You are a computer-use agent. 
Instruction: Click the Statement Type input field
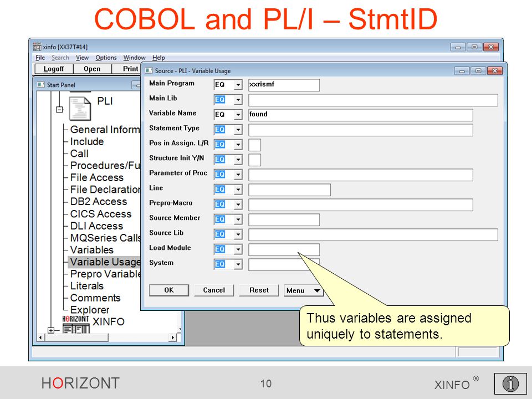click(x=361, y=130)
